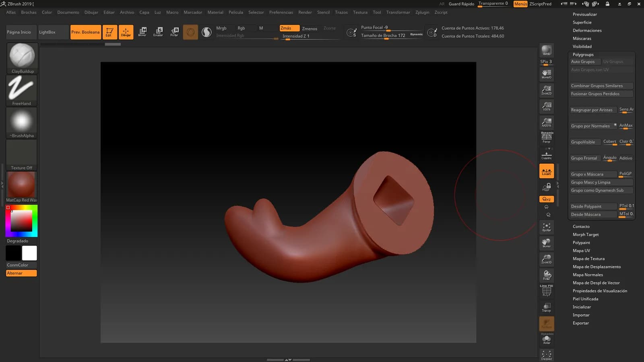Image resolution: width=644 pixels, height=362 pixels.
Task: Click Reagrupar por Aristas button
Action: [x=593, y=110]
